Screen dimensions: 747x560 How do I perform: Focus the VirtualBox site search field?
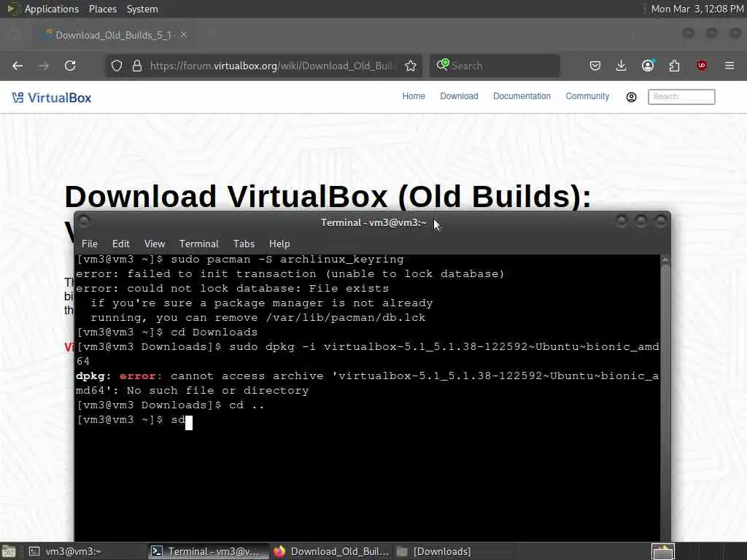[x=681, y=97]
